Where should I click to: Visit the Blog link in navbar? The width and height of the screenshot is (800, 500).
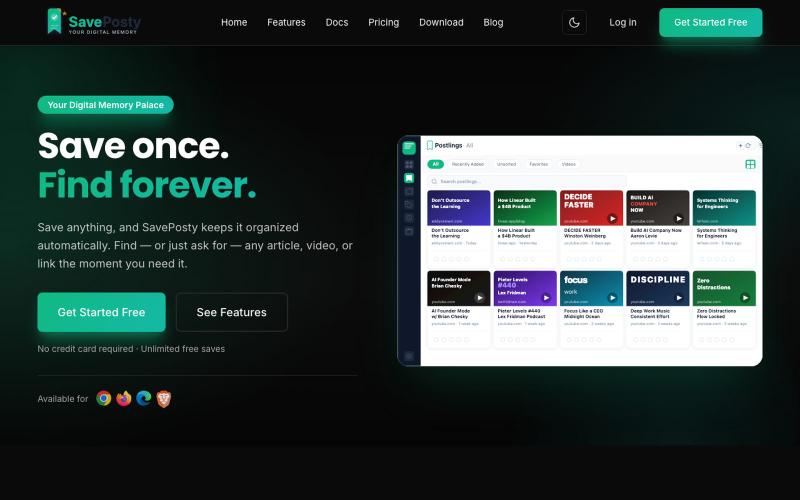click(493, 22)
